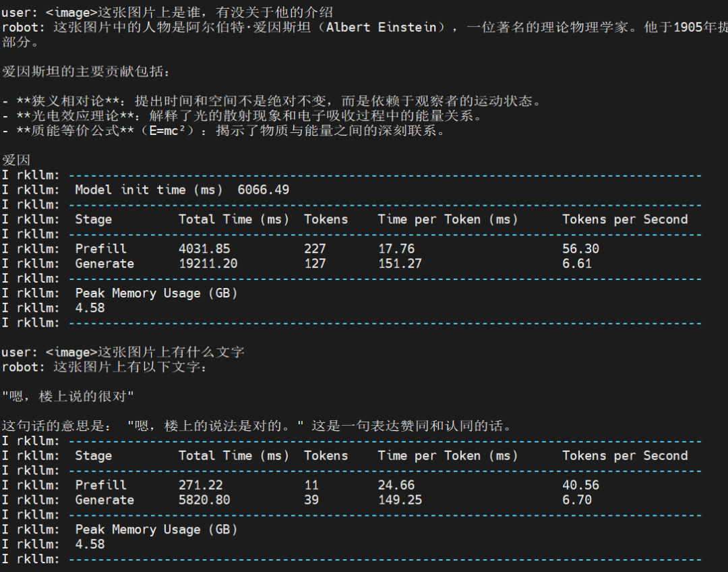The width and height of the screenshot is (728, 572).
Task: Click the Tokens per Second header
Action: click(x=625, y=219)
